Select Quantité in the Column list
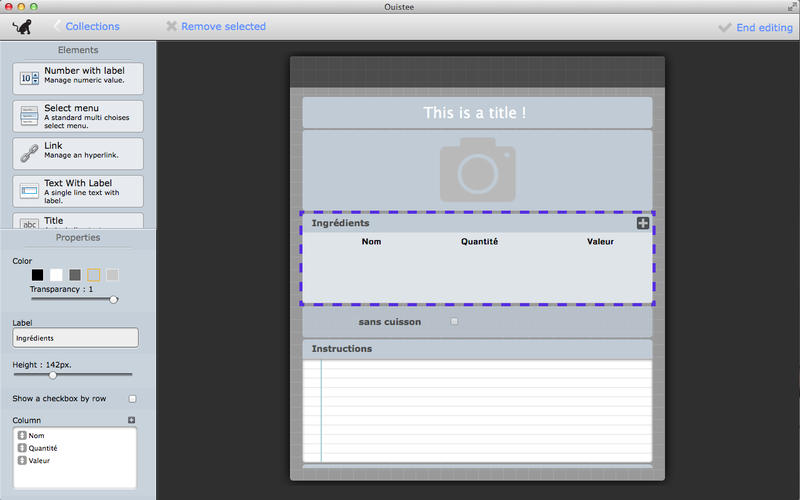 pos(43,448)
